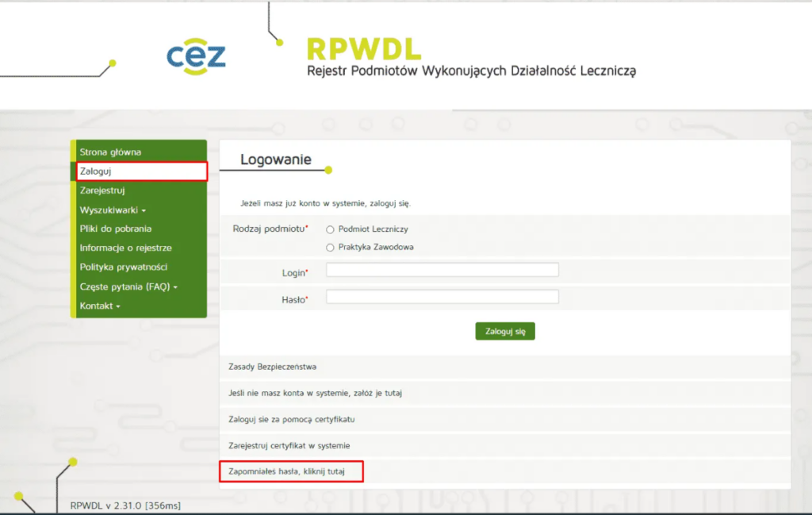The image size is (812, 515).
Task: Click into the Hasło password field
Action: pyautogui.click(x=442, y=297)
